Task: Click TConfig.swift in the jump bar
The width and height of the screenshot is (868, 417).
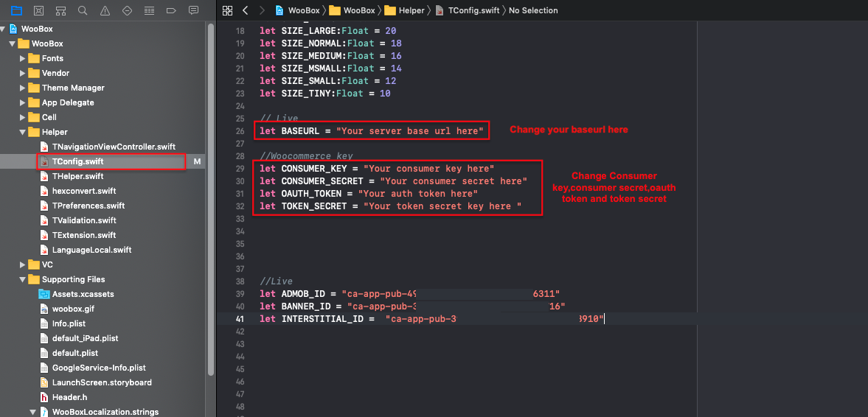Action: tap(466, 10)
